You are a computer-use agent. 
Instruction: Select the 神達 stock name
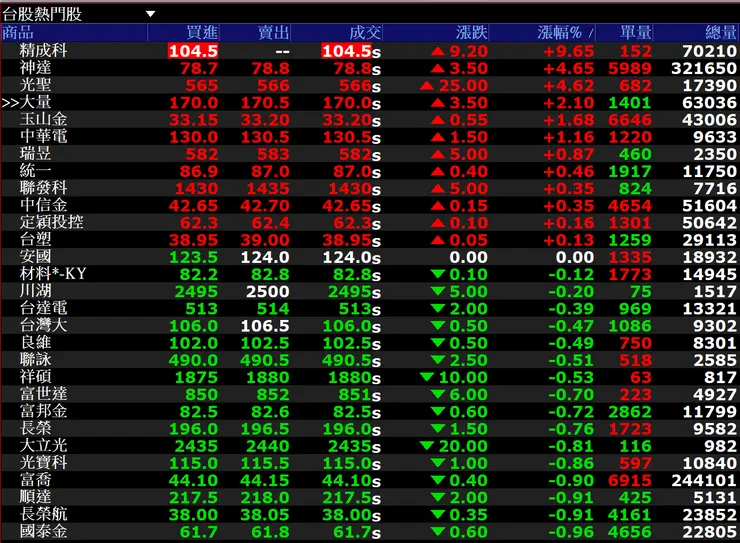(35, 67)
